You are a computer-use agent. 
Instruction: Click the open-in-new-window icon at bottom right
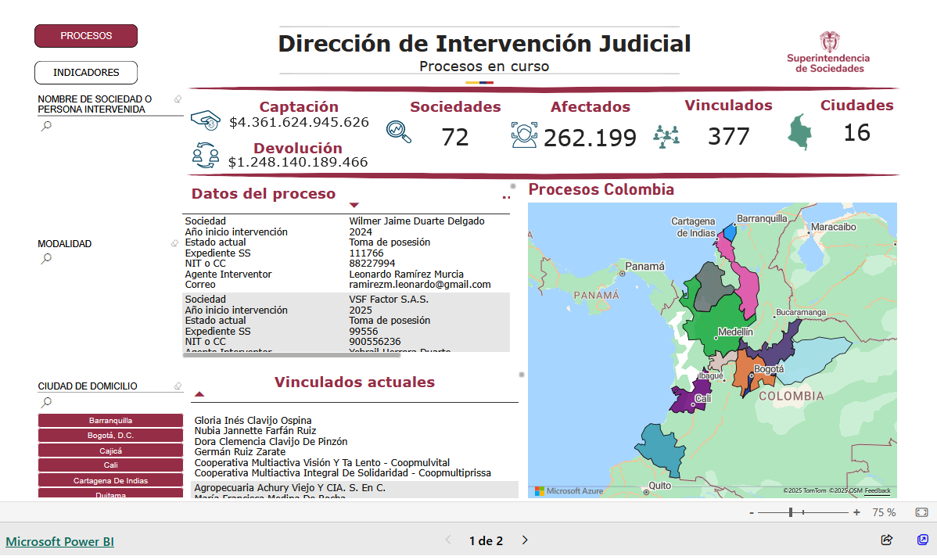coord(922,540)
